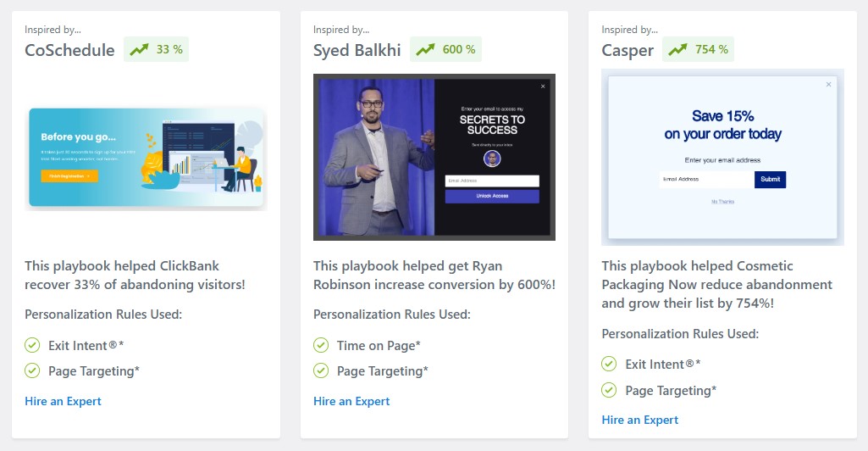
Task: Click check icon next to Page Targeting in Casper card
Action: click(609, 390)
